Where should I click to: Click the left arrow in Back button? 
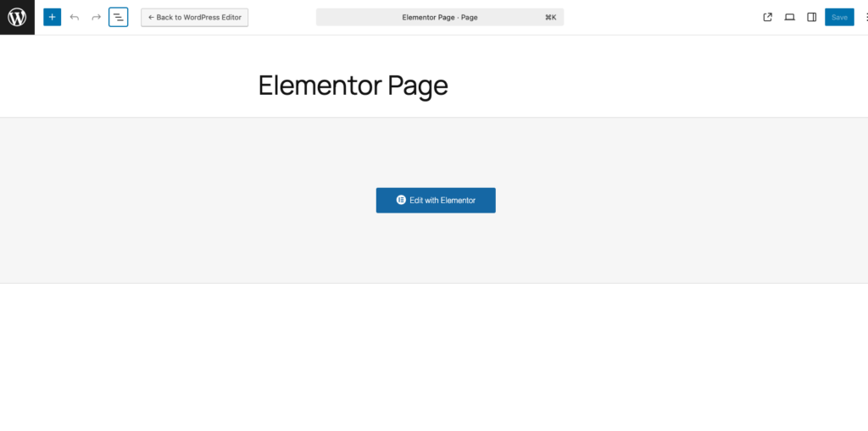(x=151, y=17)
